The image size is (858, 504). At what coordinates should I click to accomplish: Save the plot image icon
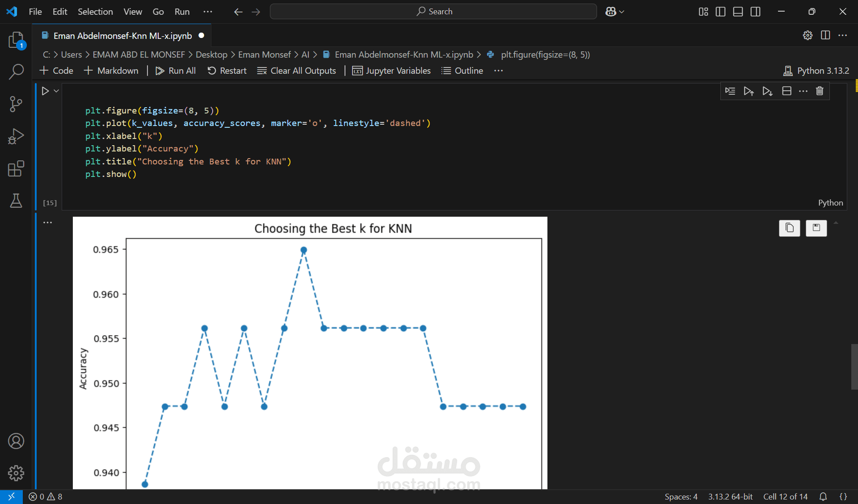point(816,228)
